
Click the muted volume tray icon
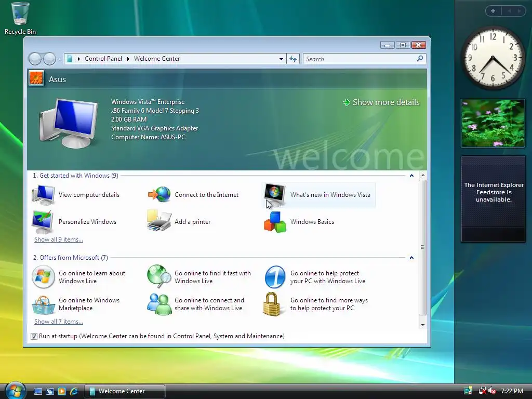(x=492, y=391)
